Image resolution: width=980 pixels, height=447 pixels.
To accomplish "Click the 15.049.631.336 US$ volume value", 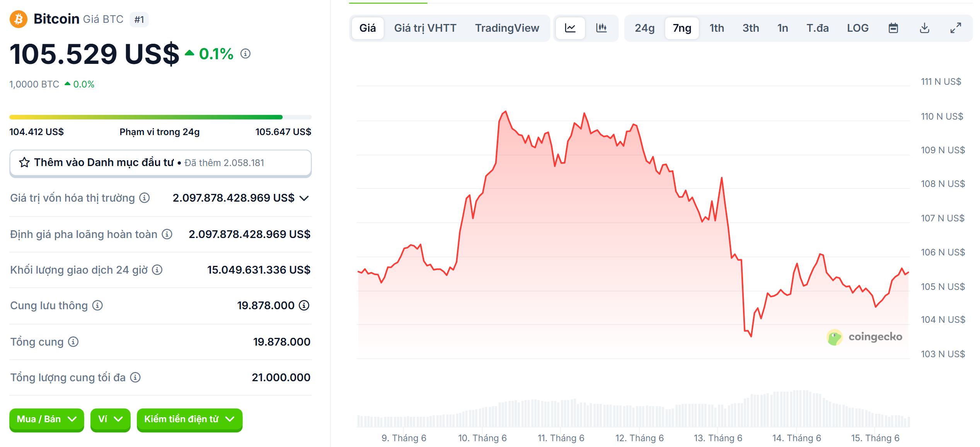I will (259, 270).
